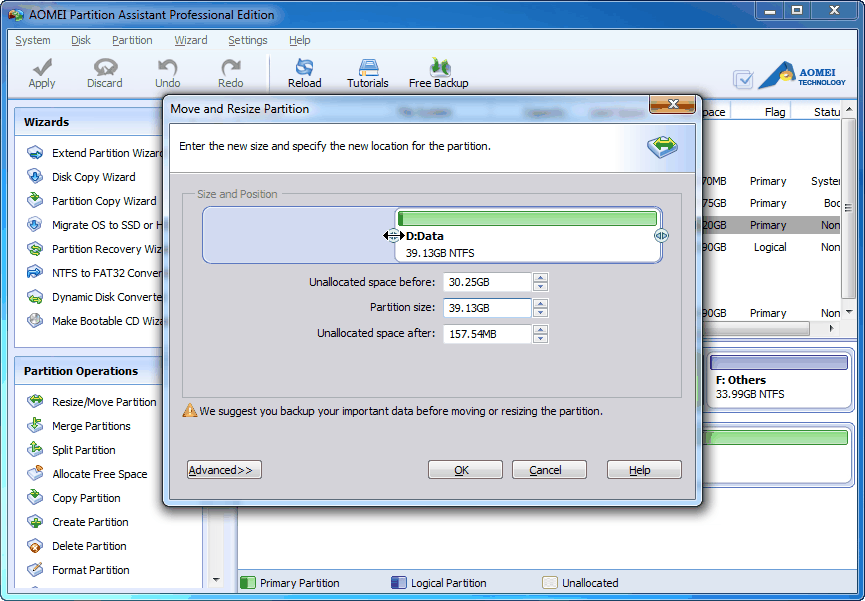Click the partition list horizontal scroll right arrow
The height and width of the screenshot is (601, 865).
point(831,329)
